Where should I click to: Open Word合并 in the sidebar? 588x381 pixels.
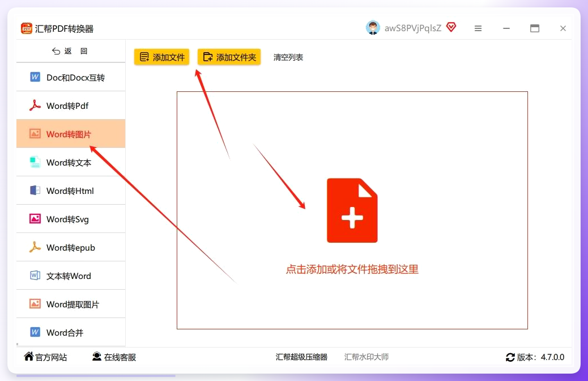coord(71,332)
